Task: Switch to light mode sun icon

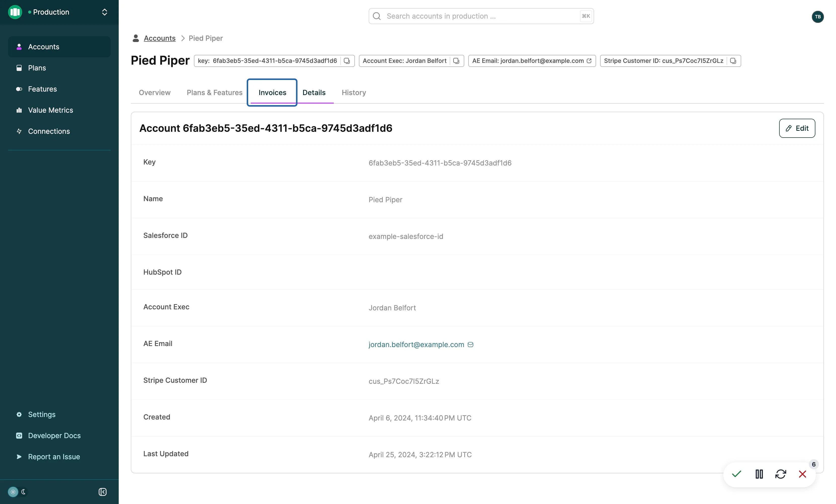Action: (x=13, y=492)
